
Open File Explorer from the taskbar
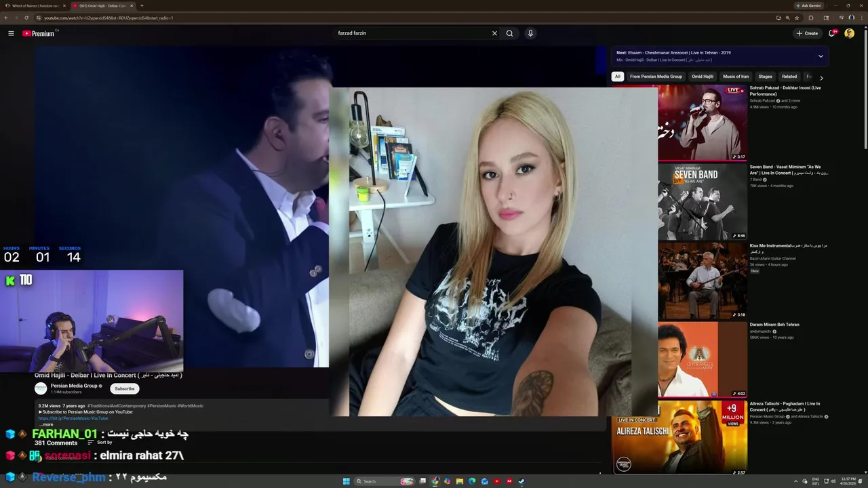(x=460, y=481)
